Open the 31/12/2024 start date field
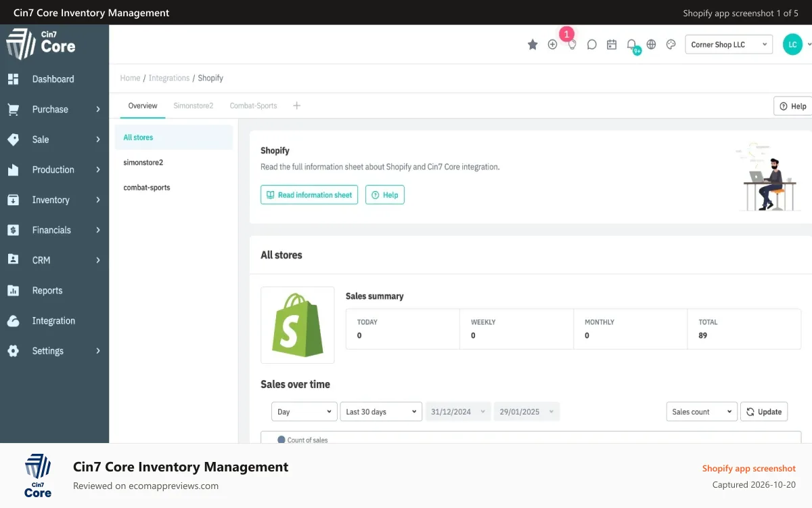The height and width of the screenshot is (508, 812). coord(458,412)
